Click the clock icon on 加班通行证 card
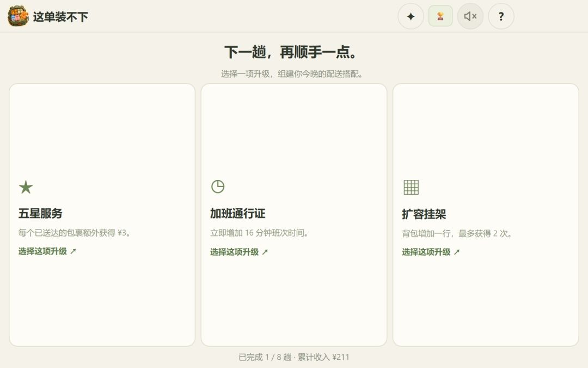The height and width of the screenshot is (368, 588). pyautogui.click(x=218, y=186)
